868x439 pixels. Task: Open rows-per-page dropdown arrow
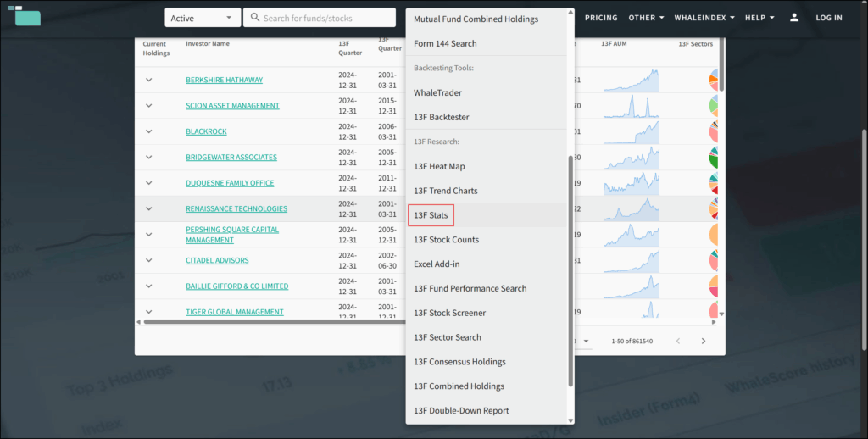(586, 341)
